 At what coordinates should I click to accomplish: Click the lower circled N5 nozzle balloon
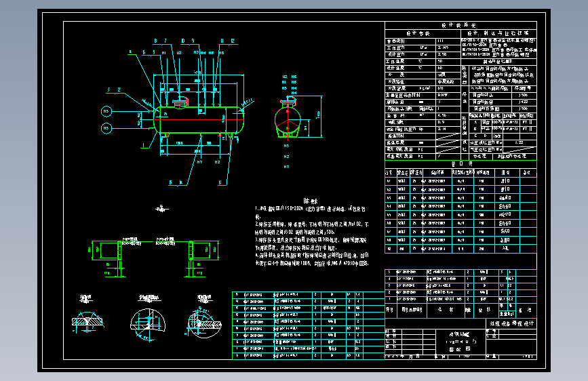[x=106, y=128]
